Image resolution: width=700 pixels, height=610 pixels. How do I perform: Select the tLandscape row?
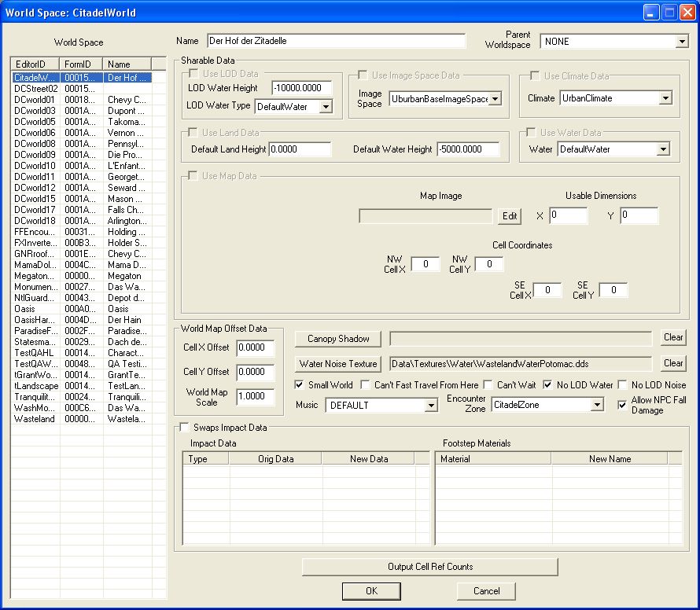coord(82,386)
